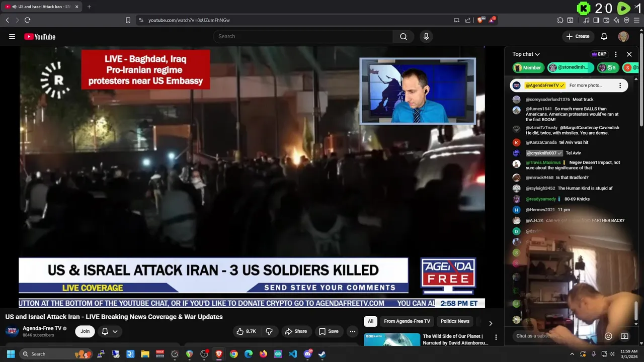Select the From Agenda-Free TV chip

pos(407,321)
